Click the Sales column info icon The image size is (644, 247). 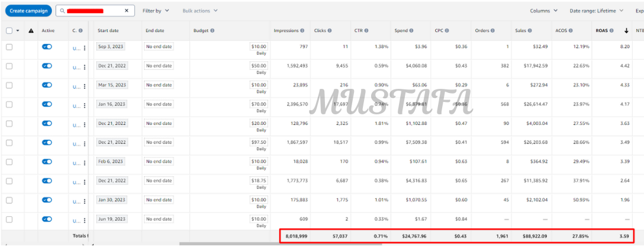pyautogui.click(x=528, y=30)
